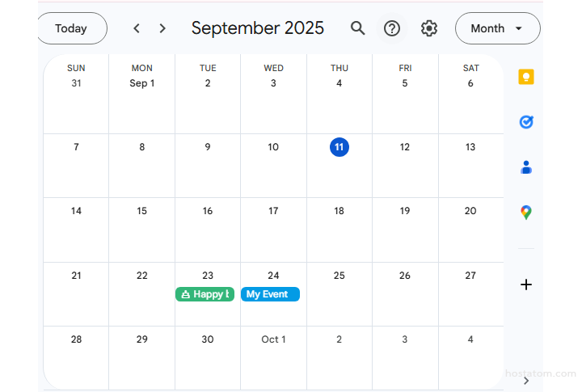Open the Happy birthday event
The width and height of the screenshot is (582, 392).
tap(205, 294)
